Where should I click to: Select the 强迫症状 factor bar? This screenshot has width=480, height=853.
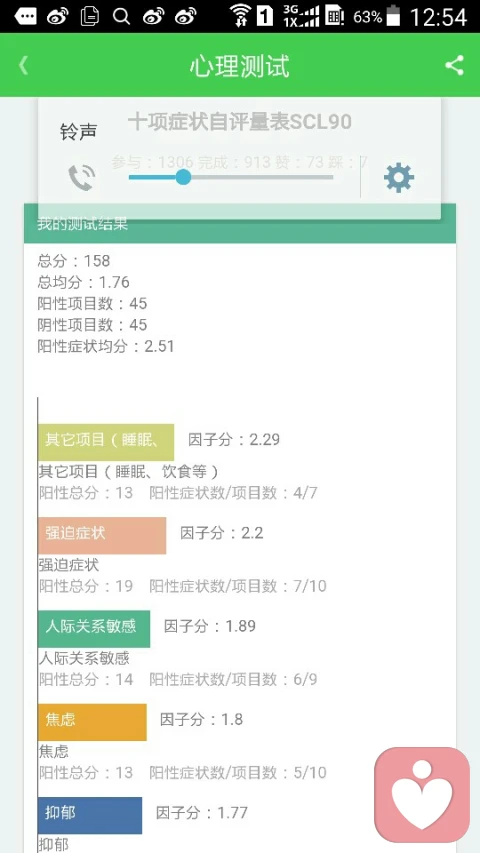coord(102,535)
